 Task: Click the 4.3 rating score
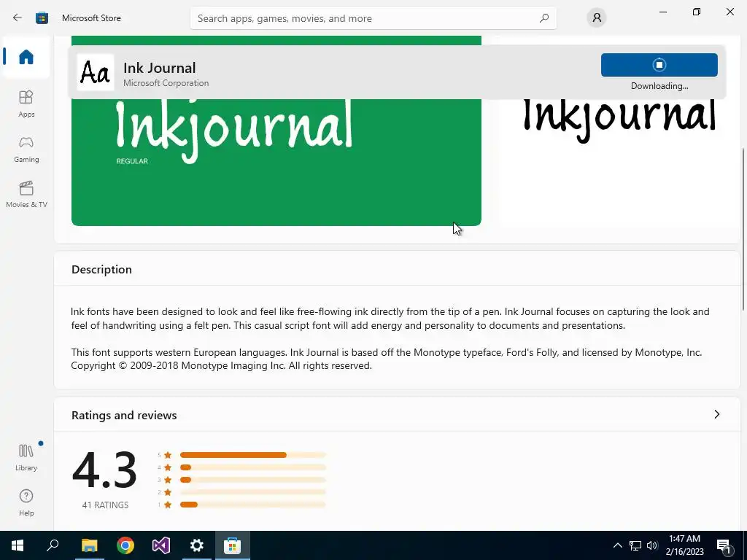click(x=105, y=470)
